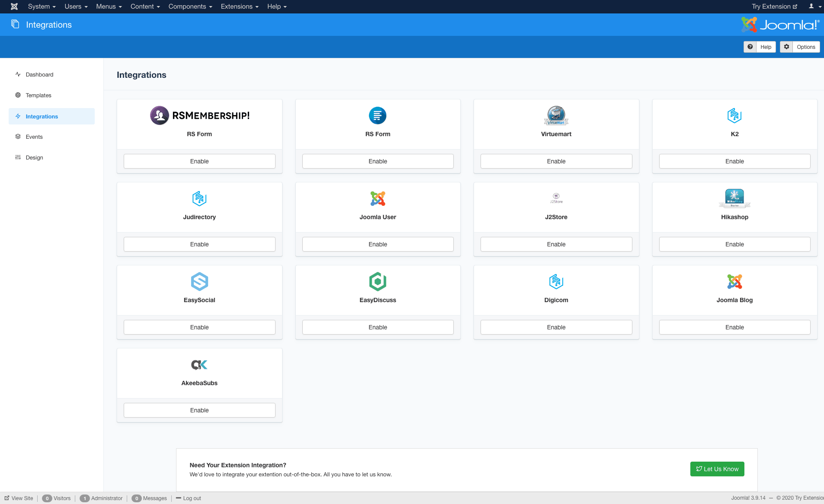Go to Templates in the sidebar

click(x=38, y=96)
